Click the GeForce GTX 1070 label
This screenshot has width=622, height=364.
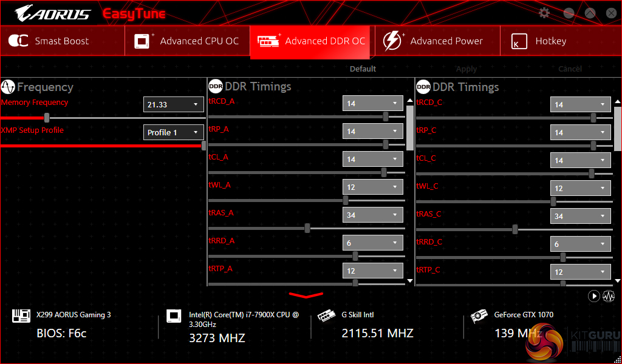coord(524,315)
